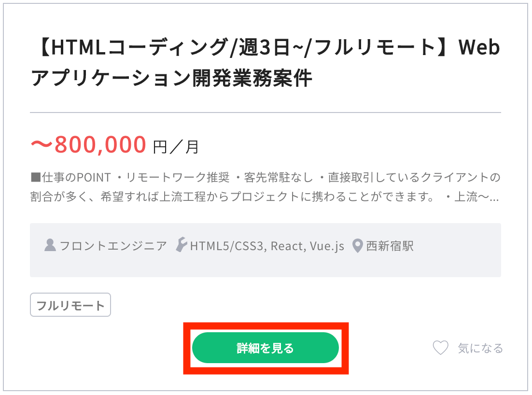532x395 pixels.
Task: Click the person icon beside フロントエンジニア
Action: (50, 246)
